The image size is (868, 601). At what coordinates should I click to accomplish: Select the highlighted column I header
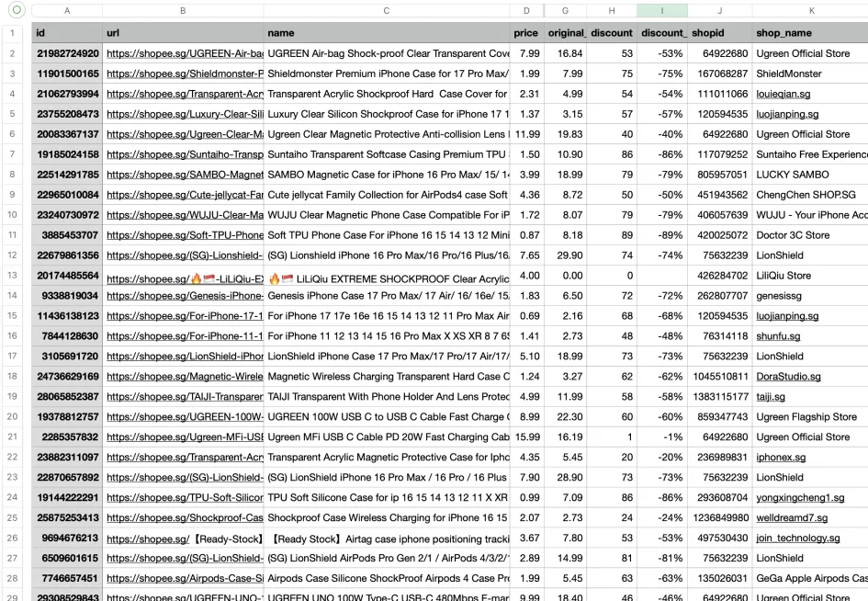tap(661, 11)
